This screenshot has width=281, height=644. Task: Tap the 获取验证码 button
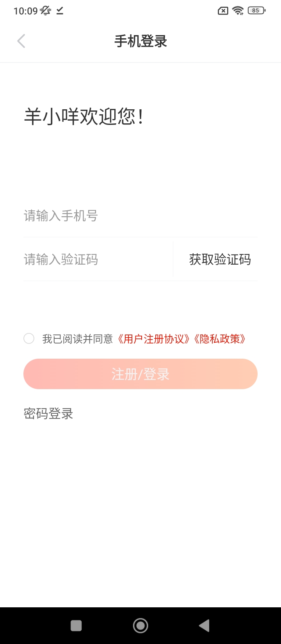coord(220,260)
